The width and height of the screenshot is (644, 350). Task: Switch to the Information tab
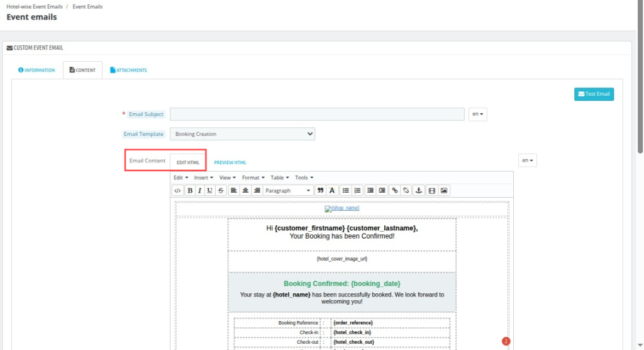coord(36,71)
